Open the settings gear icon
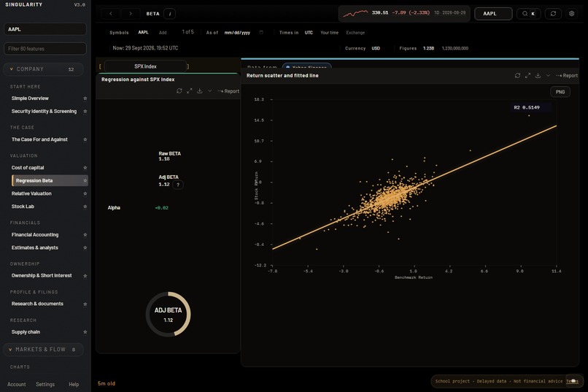This screenshot has height=392, width=588. click(571, 13)
